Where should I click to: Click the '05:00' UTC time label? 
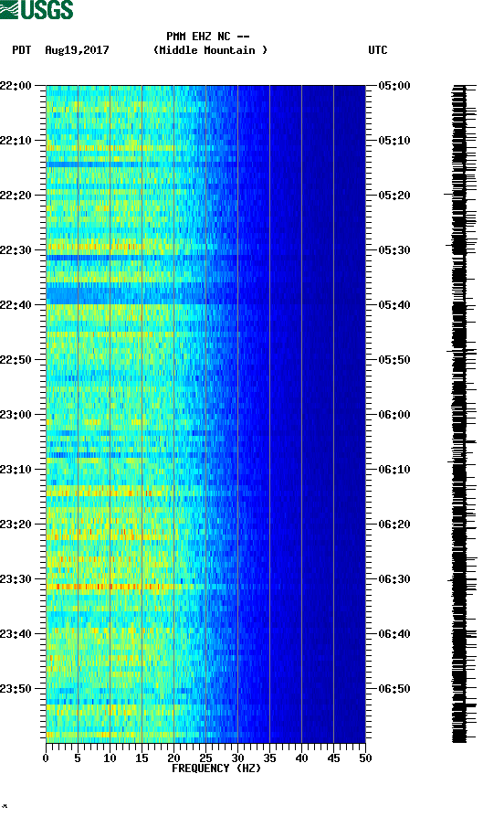394,85
